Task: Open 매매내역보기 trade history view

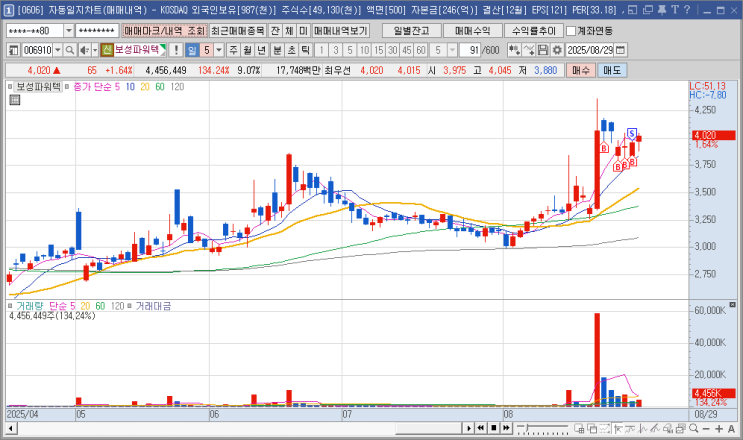Action: coord(341,31)
